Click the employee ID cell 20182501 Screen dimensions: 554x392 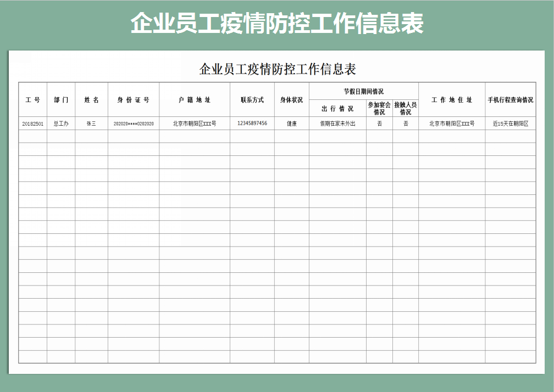pyautogui.click(x=32, y=124)
